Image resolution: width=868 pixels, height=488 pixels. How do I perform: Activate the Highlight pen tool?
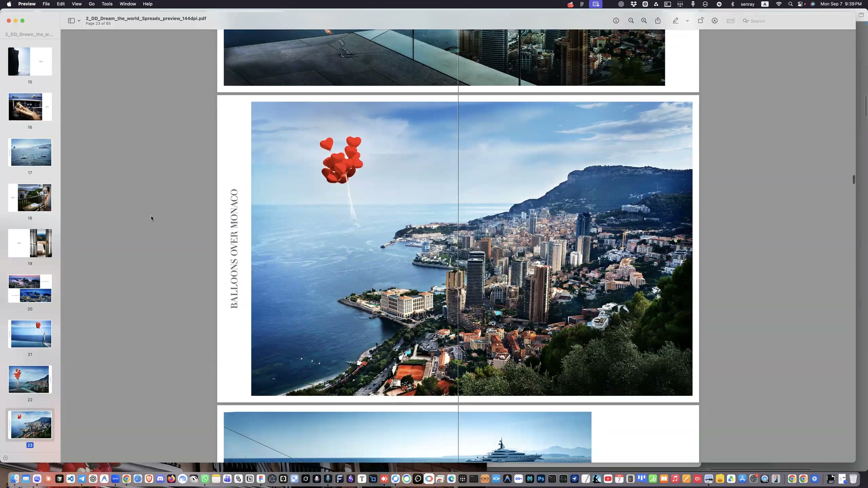[675, 21]
